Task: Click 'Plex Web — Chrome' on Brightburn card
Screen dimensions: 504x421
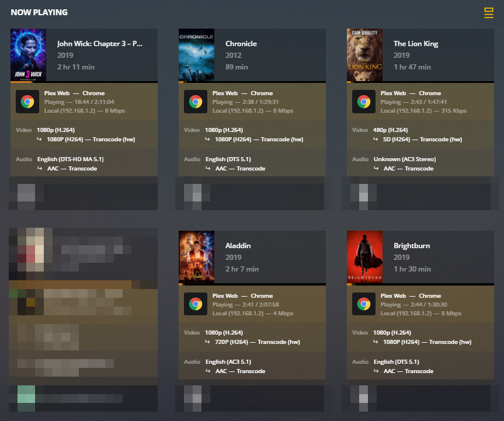Action: 411,296
